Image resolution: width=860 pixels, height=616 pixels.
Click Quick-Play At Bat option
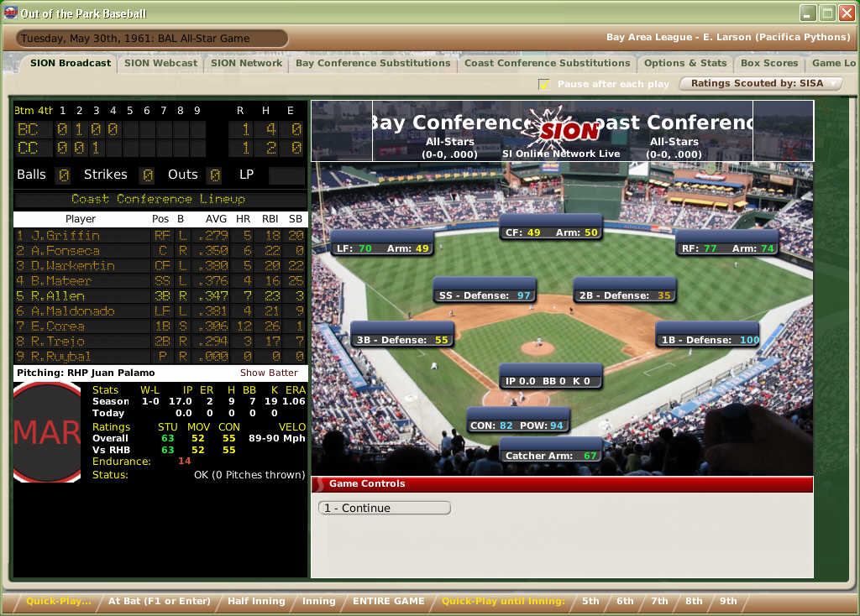(159, 601)
